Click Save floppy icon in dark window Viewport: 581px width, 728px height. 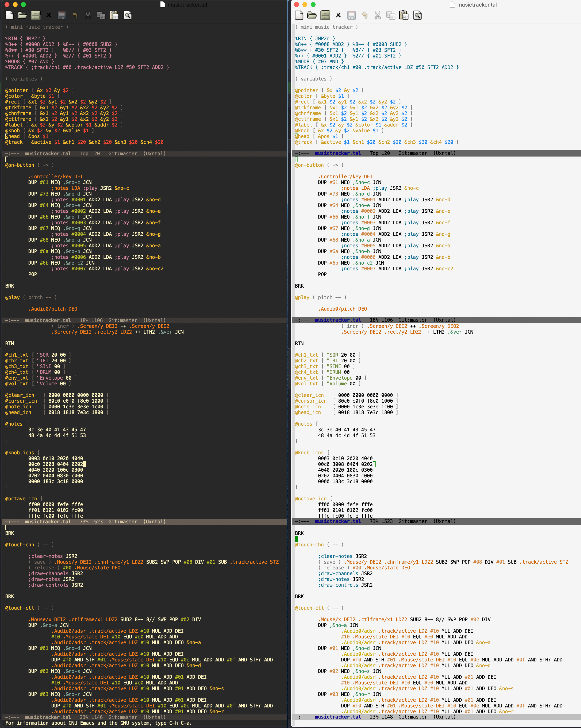tap(61, 15)
